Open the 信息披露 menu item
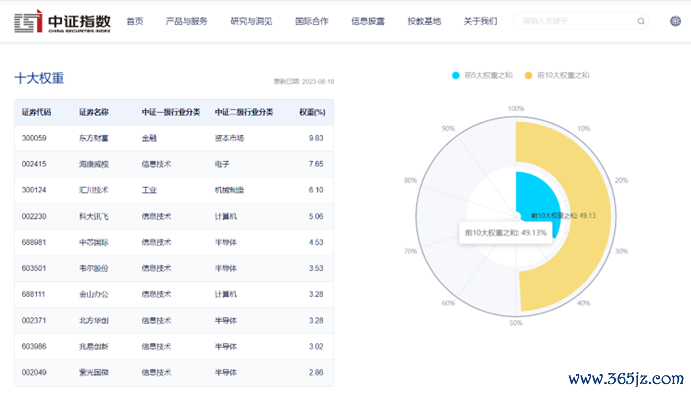Image resolution: width=691 pixels, height=394 pixels. click(368, 21)
